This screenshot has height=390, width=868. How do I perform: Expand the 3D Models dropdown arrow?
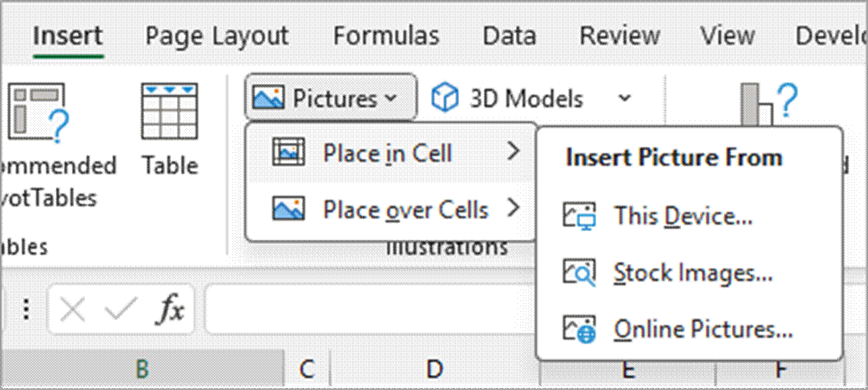click(x=624, y=99)
